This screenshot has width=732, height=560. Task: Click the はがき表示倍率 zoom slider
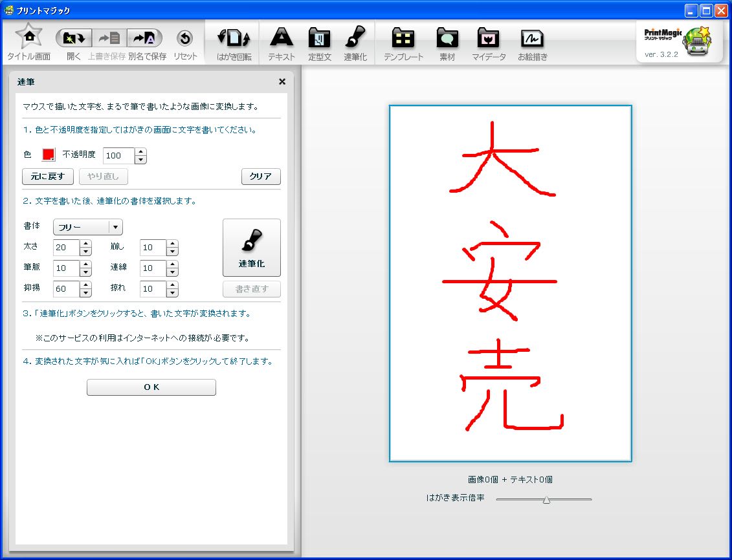pos(546,499)
